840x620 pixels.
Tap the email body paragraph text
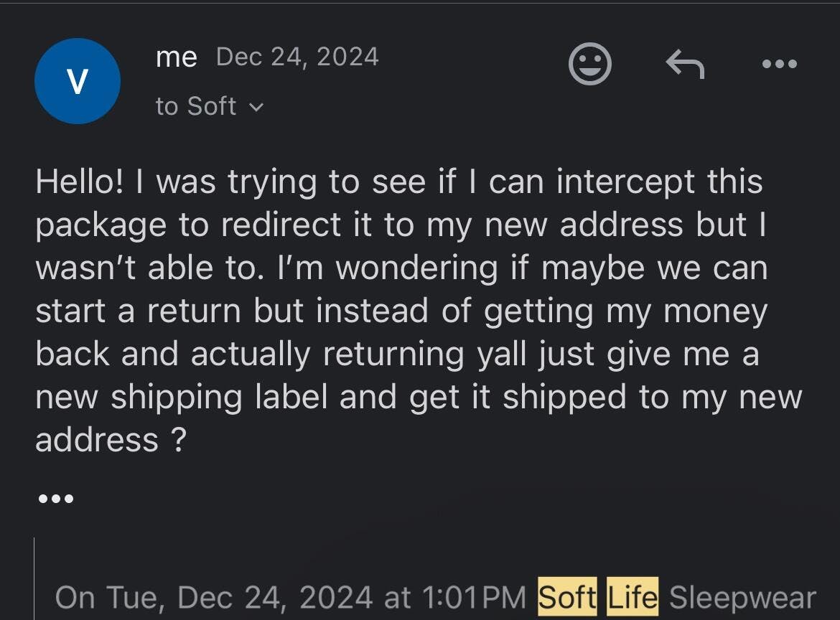point(419,311)
